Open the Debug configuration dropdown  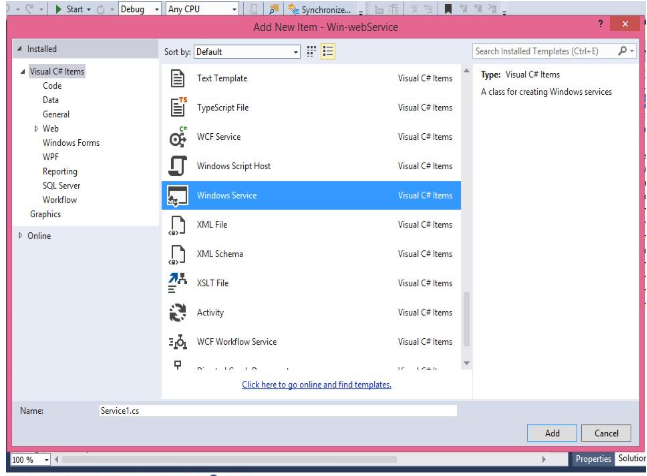139,9
